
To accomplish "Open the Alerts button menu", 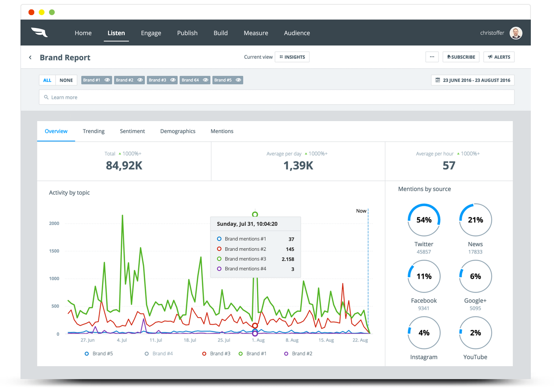I will coord(499,57).
